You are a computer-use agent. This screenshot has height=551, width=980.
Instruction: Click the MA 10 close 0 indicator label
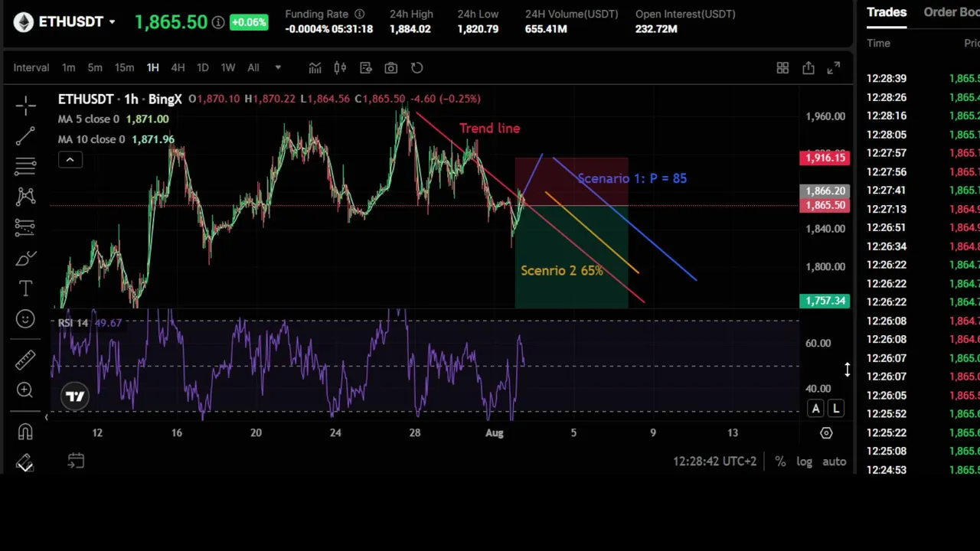(x=92, y=139)
